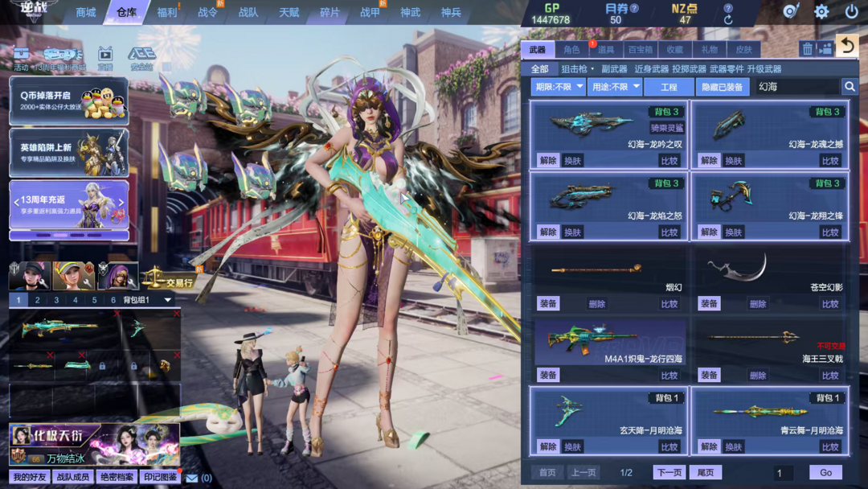Image resolution: width=868 pixels, height=489 pixels.
Task: Open the 直播 livestream icon
Action: point(105,58)
